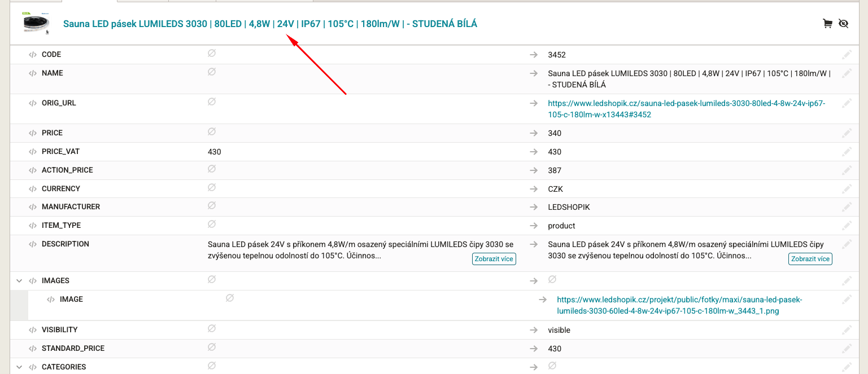Click the code tag icon beside NAME

click(33, 73)
